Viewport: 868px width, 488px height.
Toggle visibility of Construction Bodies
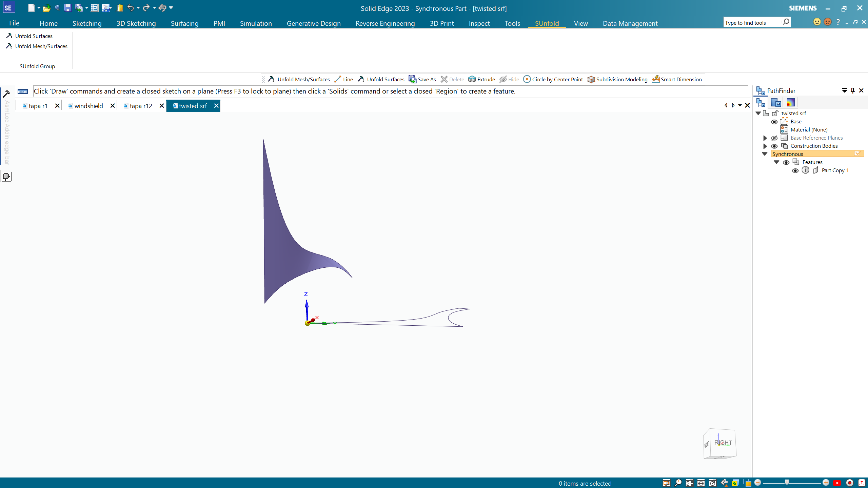pyautogui.click(x=774, y=146)
